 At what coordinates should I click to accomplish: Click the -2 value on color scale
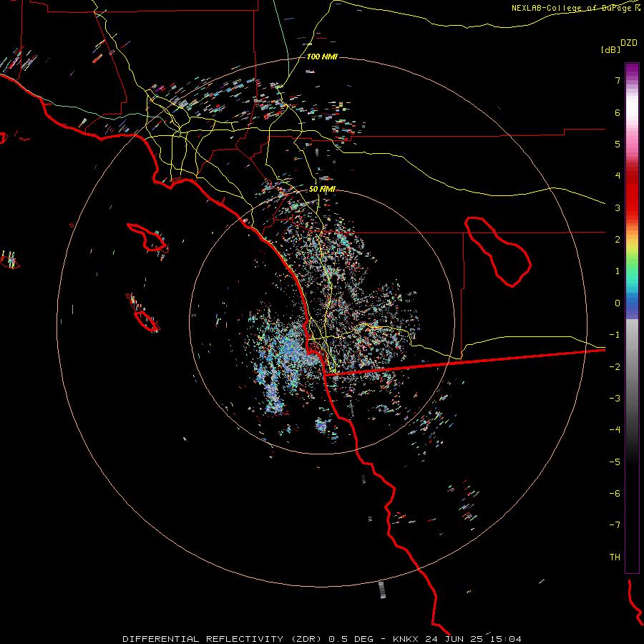tap(615, 367)
